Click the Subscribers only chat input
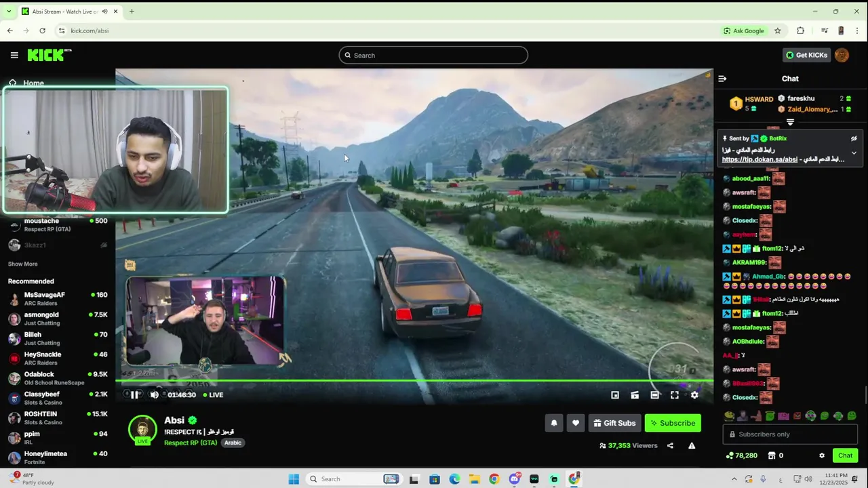This screenshot has width=868, height=488. [790, 434]
